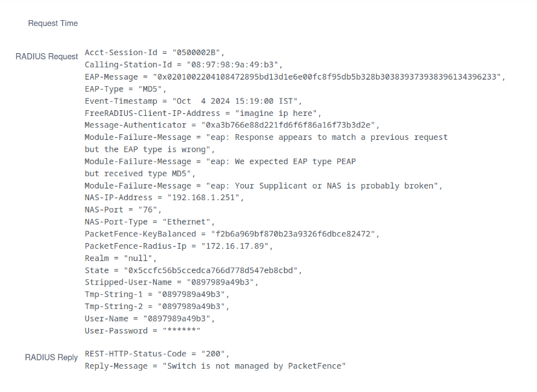Click the State hex value line

(193, 271)
